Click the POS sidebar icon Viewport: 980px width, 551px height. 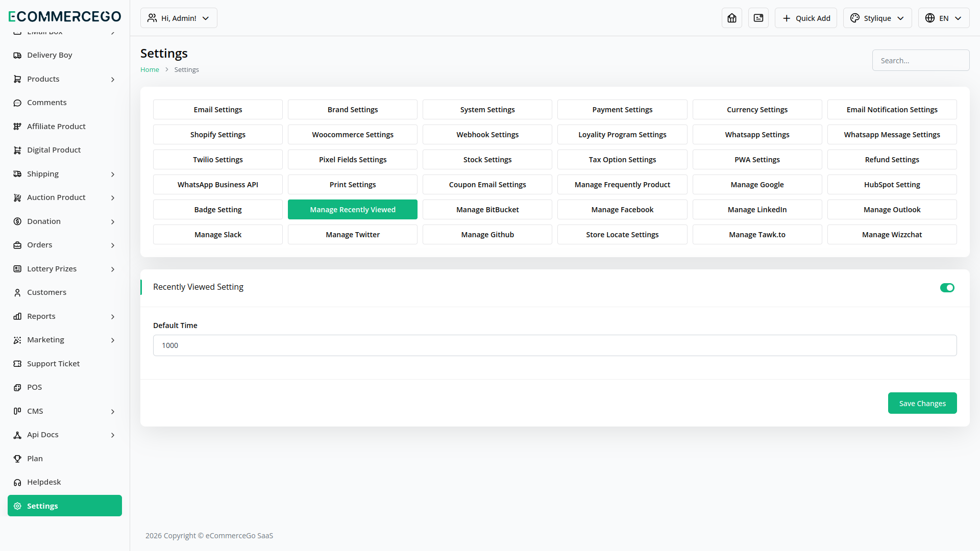click(17, 387)
